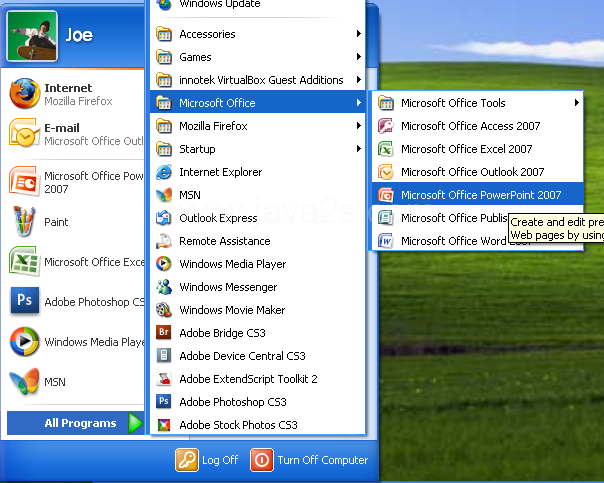The image size is (604, 483).
Task: Open the Games folder entry
Action: [x=258, y=57]
